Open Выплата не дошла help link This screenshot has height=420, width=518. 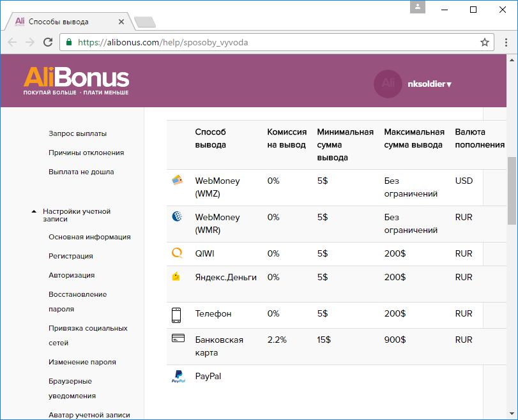81,172
